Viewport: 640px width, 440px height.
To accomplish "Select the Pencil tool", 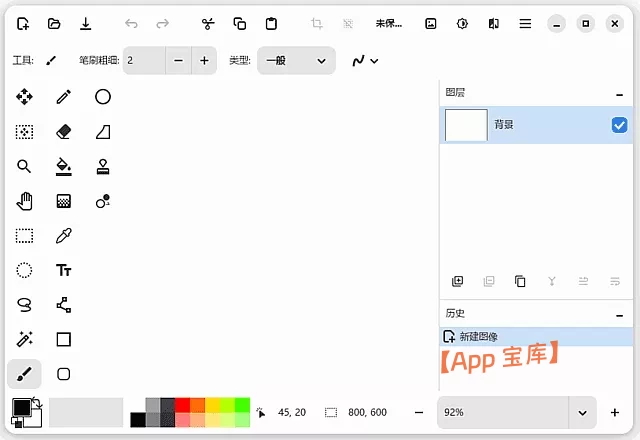I will coord(64,97).
